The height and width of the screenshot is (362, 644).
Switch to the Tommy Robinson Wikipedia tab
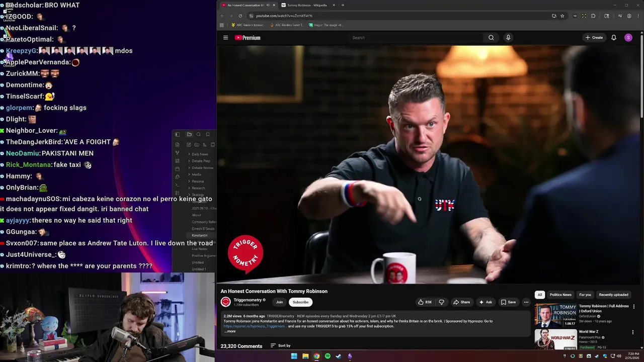click(x=307, y=5)
